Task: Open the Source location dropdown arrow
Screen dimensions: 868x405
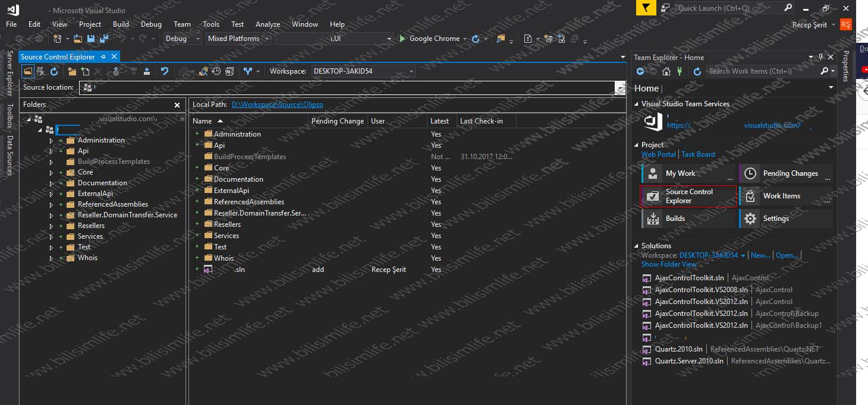Action: [621, 88]
